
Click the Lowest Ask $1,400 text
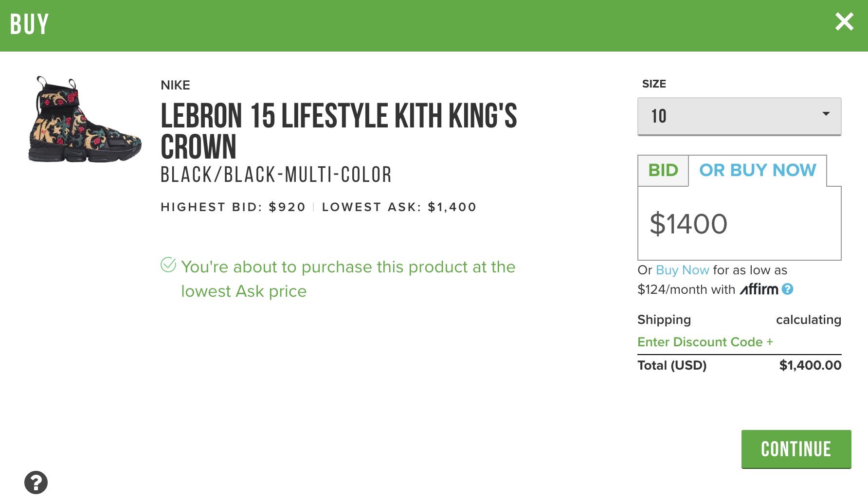pyautogui.click(x=399, y=207)
